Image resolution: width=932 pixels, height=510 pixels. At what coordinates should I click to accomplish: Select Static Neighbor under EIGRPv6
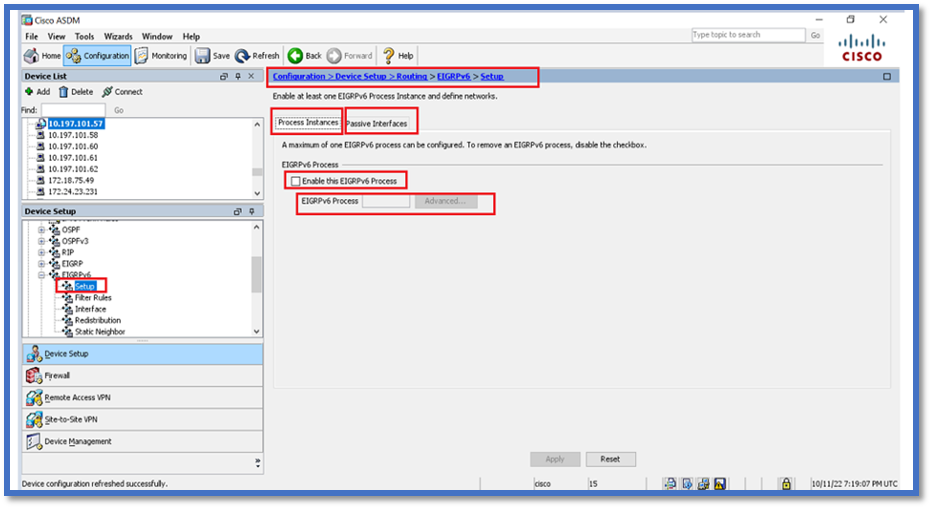(x=100, y=332)
